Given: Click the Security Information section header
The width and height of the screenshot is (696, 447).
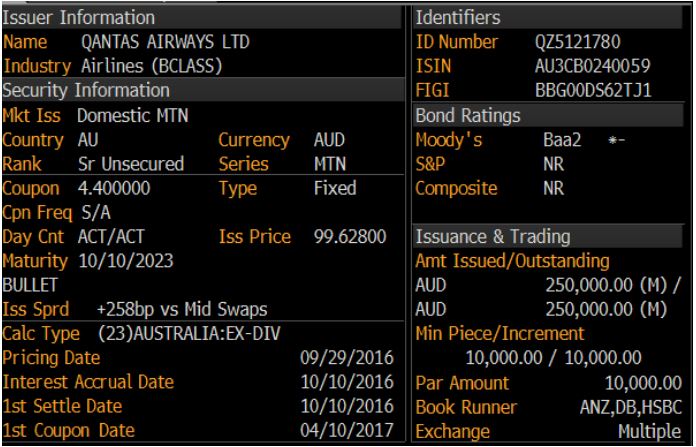Looking at the screenshot, I should pyautogui.click(x=202, y=90).
